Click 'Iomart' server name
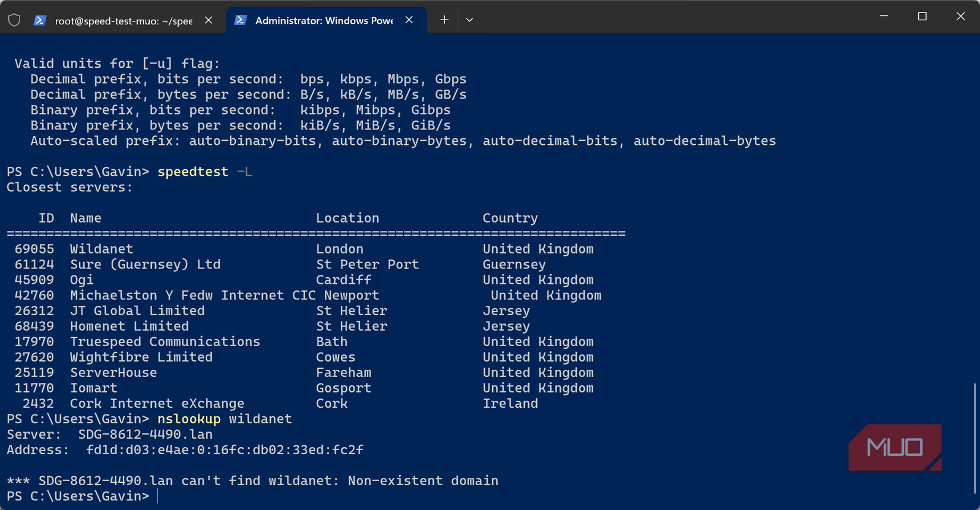The height and width of the screenshot is (510, 980). coord(94,388)
